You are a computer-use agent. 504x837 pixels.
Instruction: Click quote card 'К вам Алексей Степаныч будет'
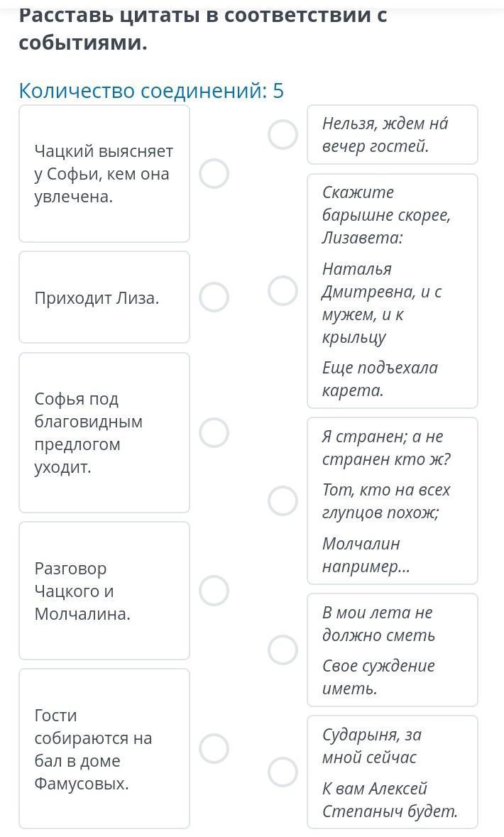[x=393, y=772]
